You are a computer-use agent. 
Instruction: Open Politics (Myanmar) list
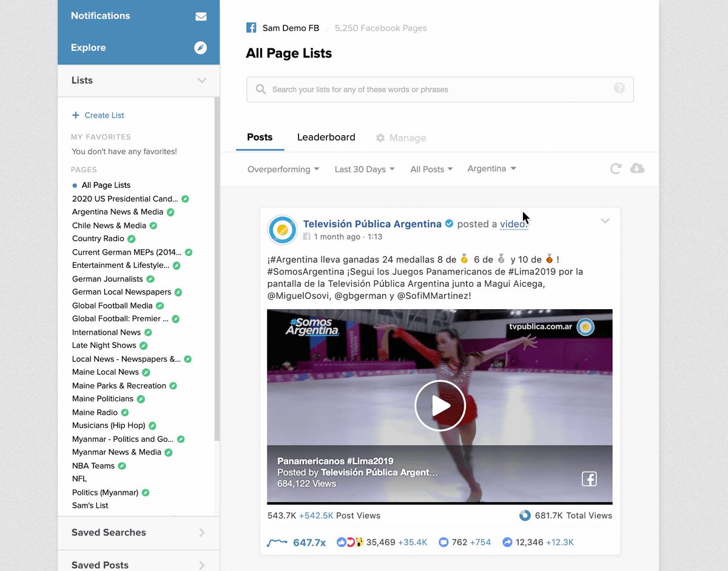[x=105, y=492]
